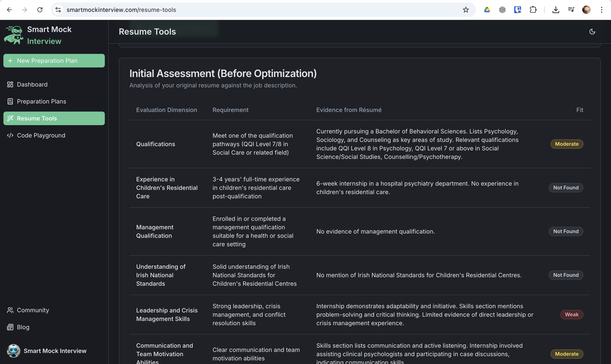Click Not Found badge for Management Qualification
Image resolution: width=611 pixels, height=364 pixels.
[566, 231]
